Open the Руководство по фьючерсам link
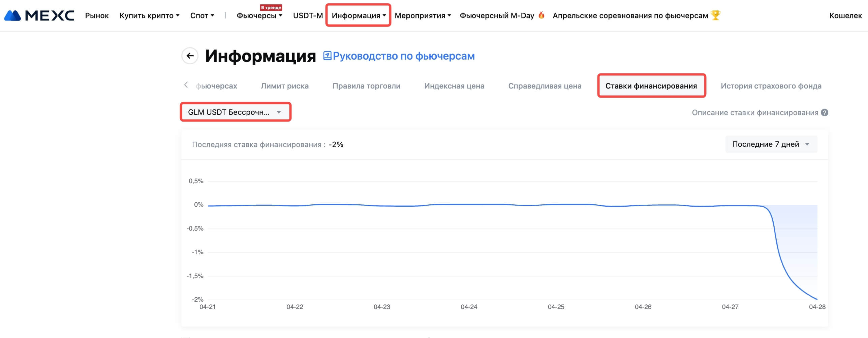The image size is (868, 338). pos(403,56)
